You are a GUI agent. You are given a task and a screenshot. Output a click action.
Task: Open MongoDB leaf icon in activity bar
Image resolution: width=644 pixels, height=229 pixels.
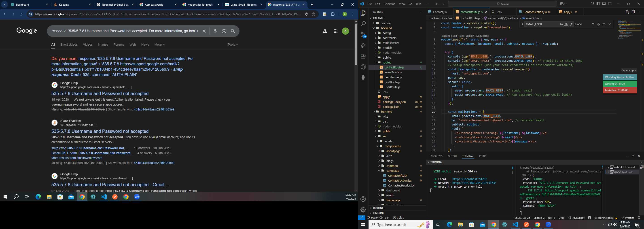pos(363,78)
